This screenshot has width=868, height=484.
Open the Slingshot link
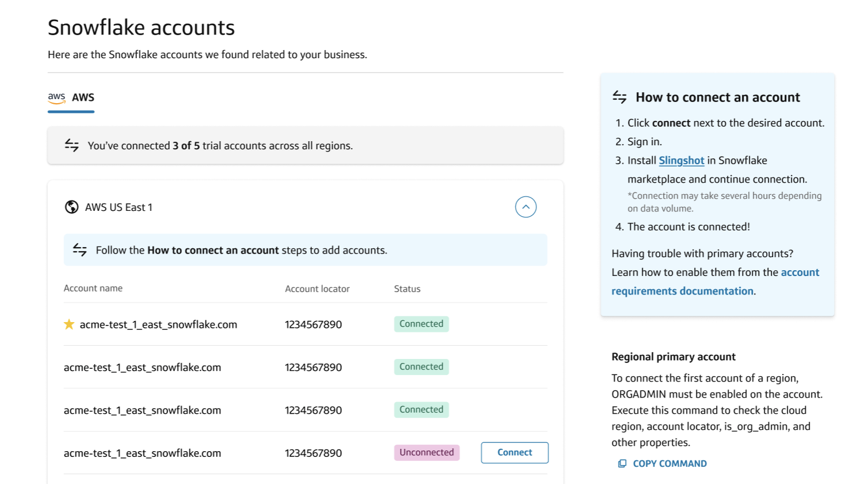(682, 160)
